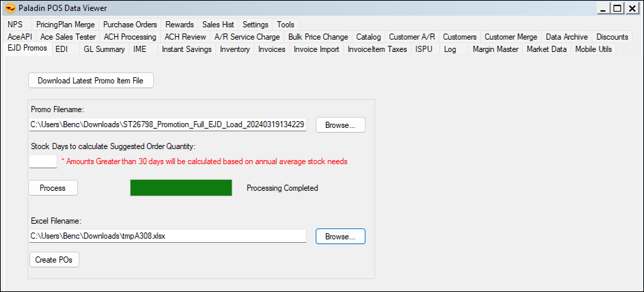Go to the Customers tab
The image size is (644, 292).
pyautogui.click(x=459, y=37)
